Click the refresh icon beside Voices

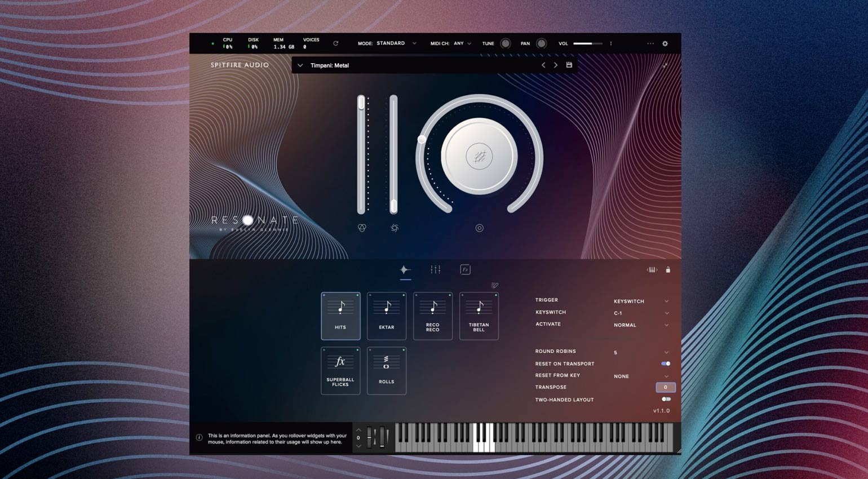[x=335, y=43]
